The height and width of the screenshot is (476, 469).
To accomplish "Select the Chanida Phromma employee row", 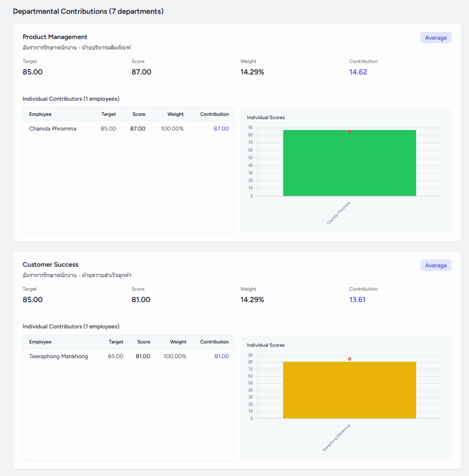I will 53,129.
